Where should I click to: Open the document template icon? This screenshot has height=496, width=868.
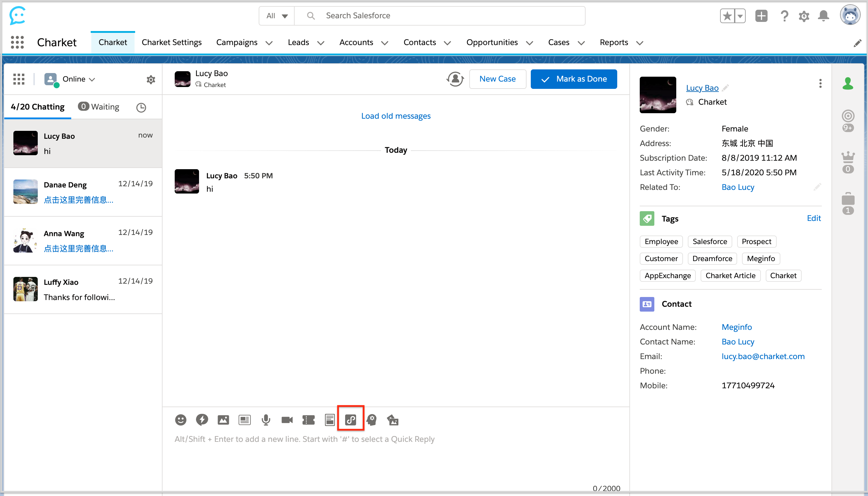click(x=330, y=420)
